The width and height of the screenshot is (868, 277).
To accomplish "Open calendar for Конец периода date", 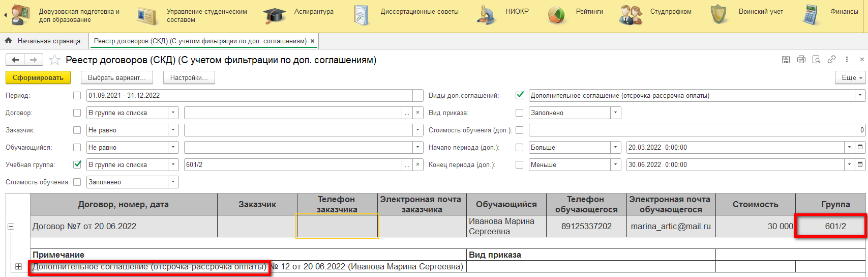I will point(860,165).
